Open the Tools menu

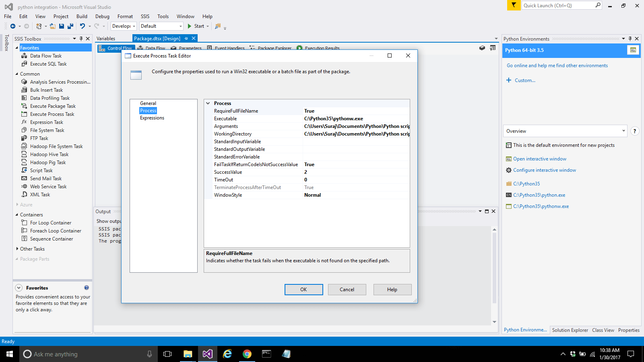pyautogui.click(x=163, y=16)
